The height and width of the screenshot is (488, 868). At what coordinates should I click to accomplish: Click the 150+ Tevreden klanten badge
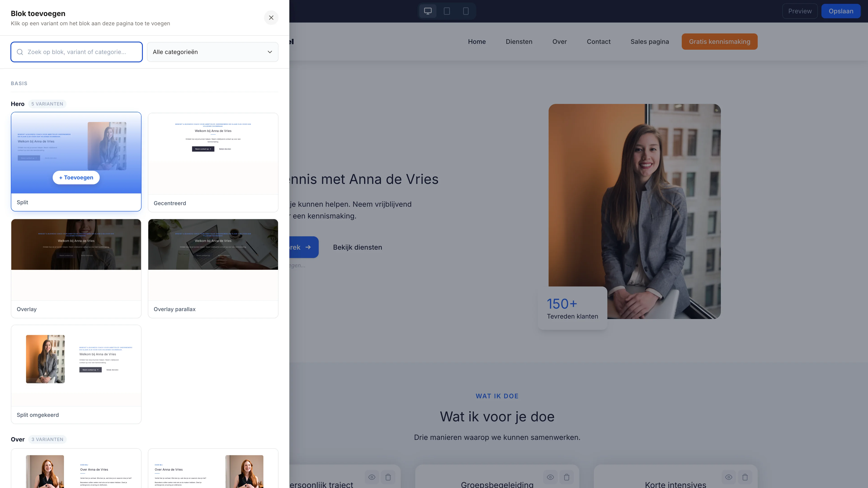click(572, 308)
